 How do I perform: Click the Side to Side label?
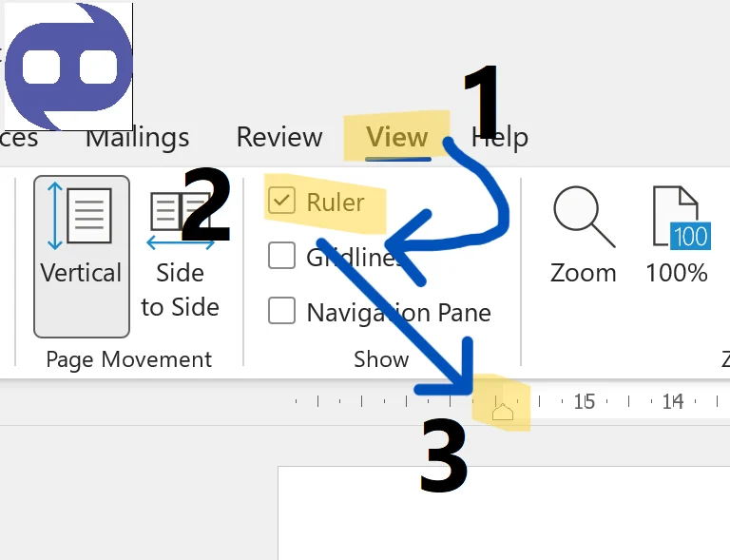181,290
